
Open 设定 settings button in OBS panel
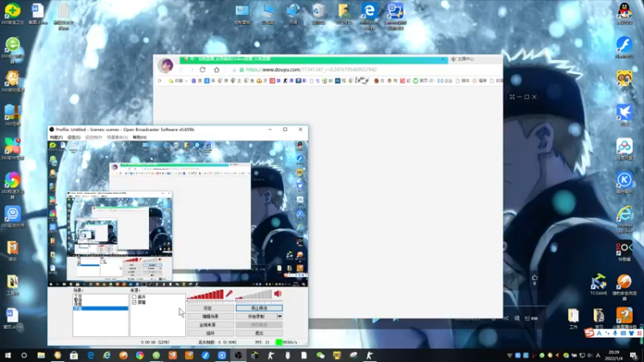[x=210, y=308]
